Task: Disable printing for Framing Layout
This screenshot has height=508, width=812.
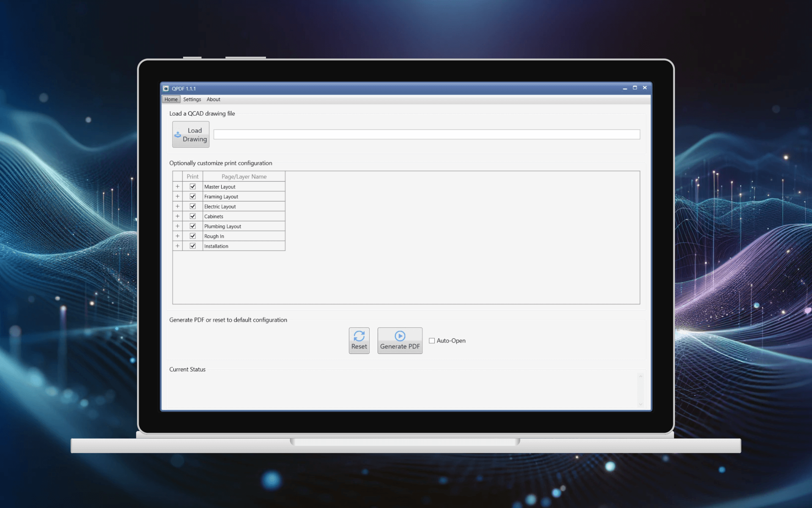Action: (x=193, y=196)
